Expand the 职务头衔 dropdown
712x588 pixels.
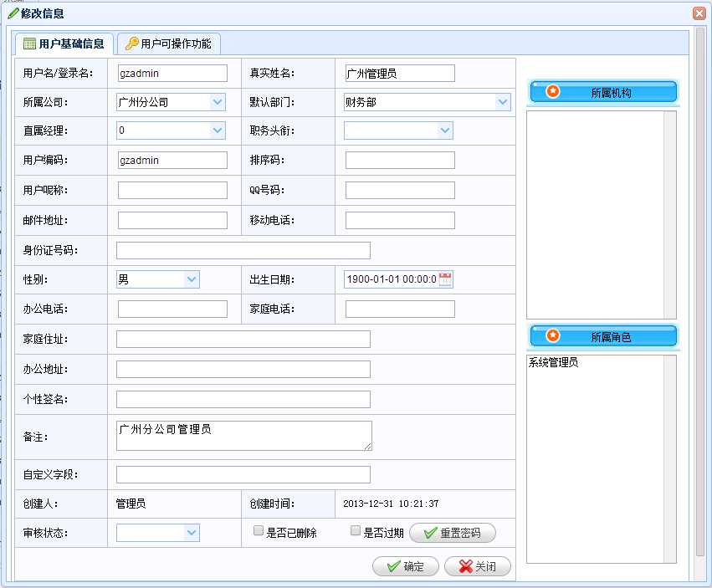coord(445,130)
